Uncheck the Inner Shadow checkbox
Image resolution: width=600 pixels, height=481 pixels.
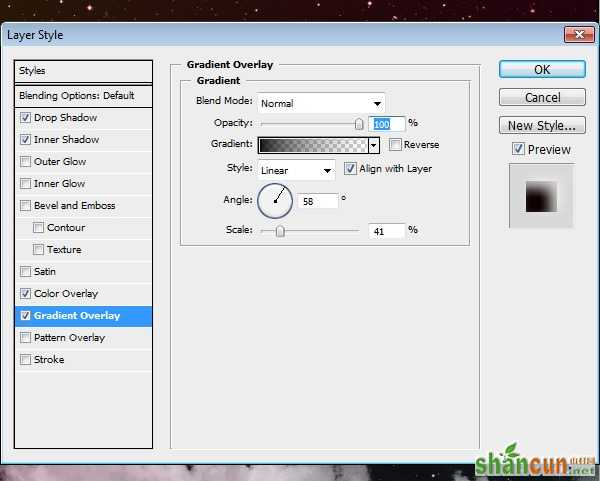[x=25, y=140]
